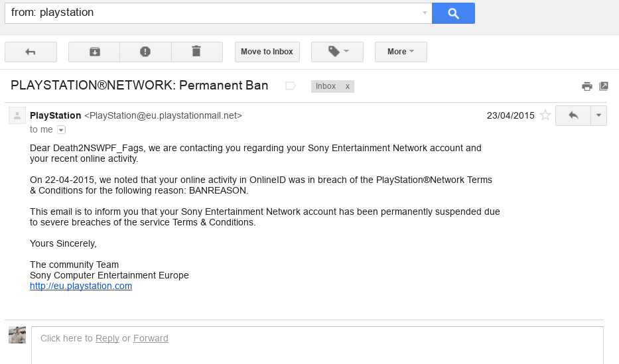Remove the Inbox label via x

point(348,86)
